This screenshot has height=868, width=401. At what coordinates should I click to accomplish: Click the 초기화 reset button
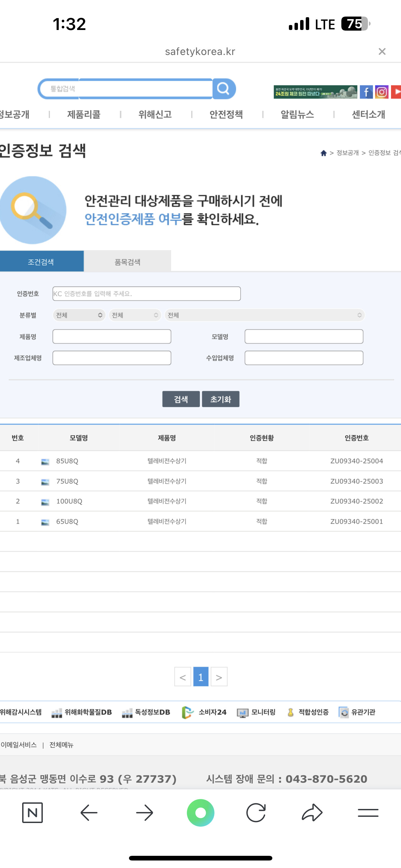point(220,399)
